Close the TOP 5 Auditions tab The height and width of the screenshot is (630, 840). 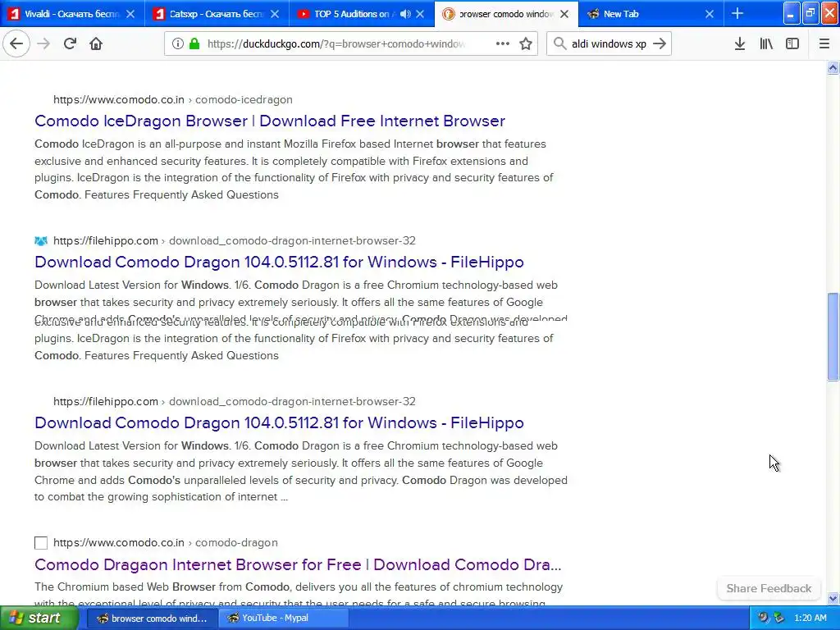click(x=420, y=14)
